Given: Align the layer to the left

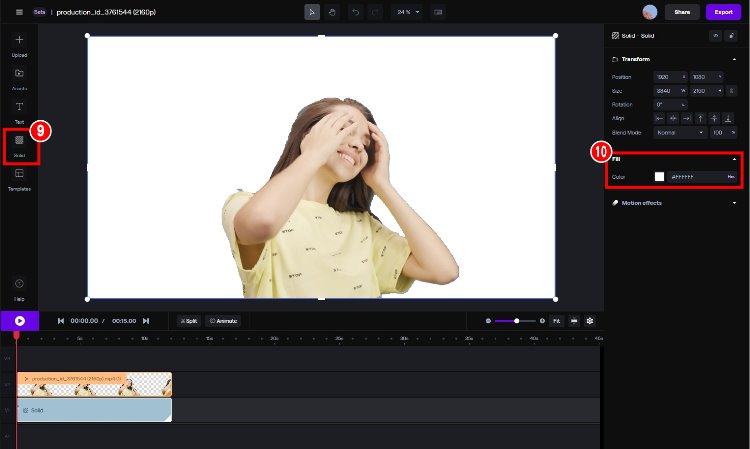Looking at the screenshot, I should pos(660,118).
